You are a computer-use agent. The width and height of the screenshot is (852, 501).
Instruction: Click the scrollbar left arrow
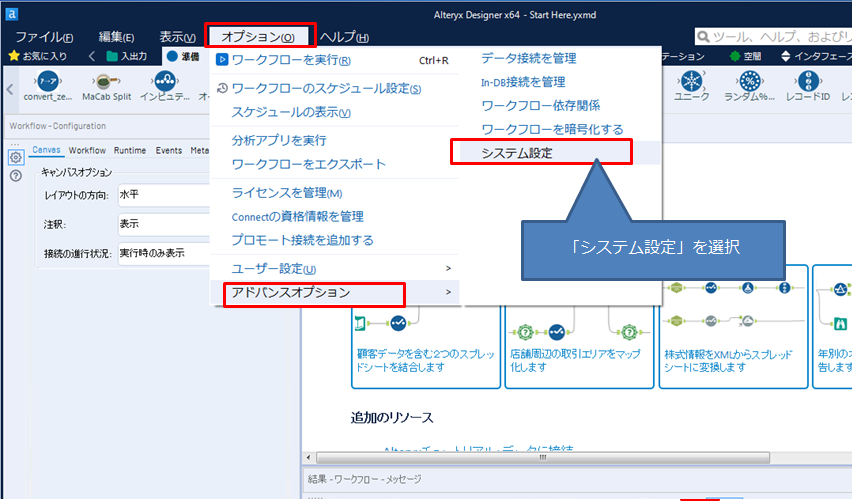(309, 458)
